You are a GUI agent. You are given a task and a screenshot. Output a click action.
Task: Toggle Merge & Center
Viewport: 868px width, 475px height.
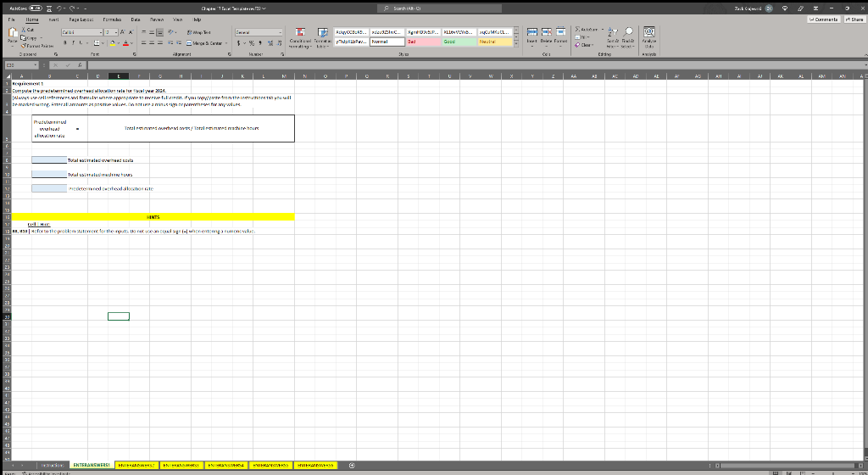[204, 43]
